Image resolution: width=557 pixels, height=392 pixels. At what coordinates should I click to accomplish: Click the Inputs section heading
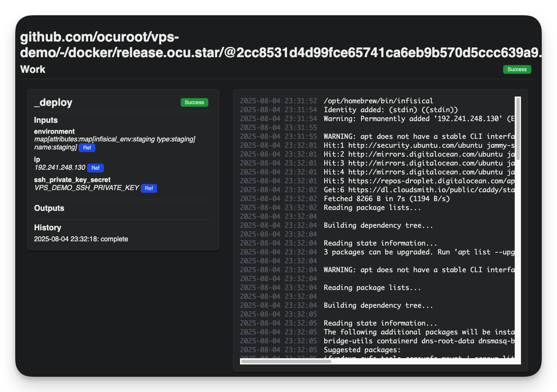[46, 120]
